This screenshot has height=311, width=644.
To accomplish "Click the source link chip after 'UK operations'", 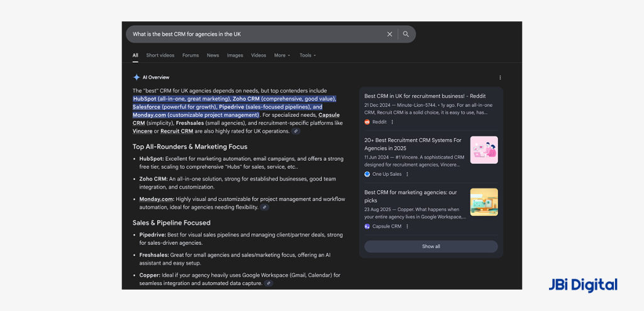I will pyautogui.click(x=296, y=131).
